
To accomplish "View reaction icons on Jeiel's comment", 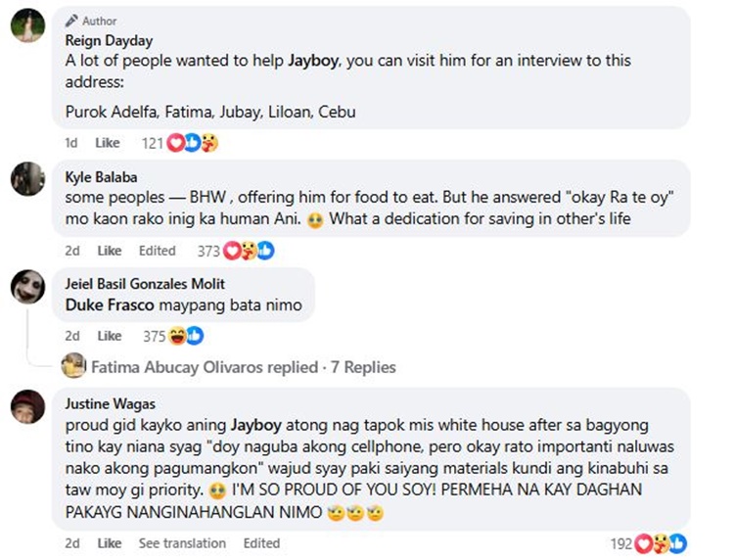I will [186, 336].
